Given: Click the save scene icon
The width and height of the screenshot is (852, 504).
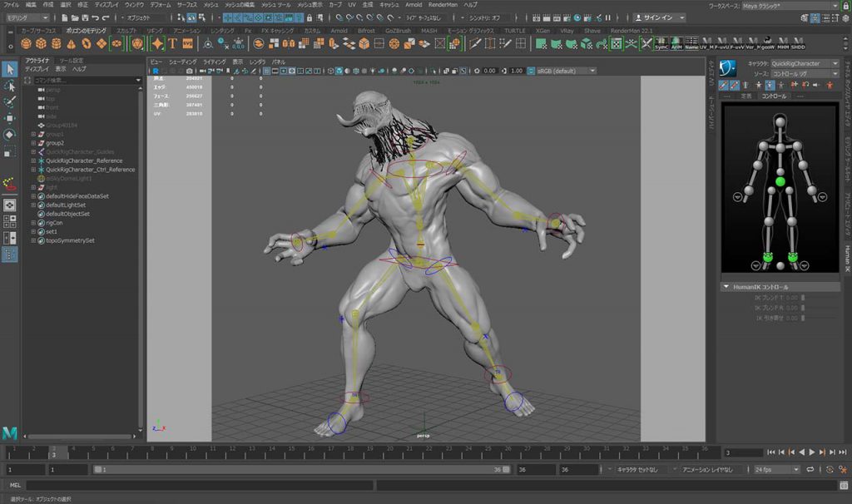Looking at the screenshot, I should pos(85,17).
